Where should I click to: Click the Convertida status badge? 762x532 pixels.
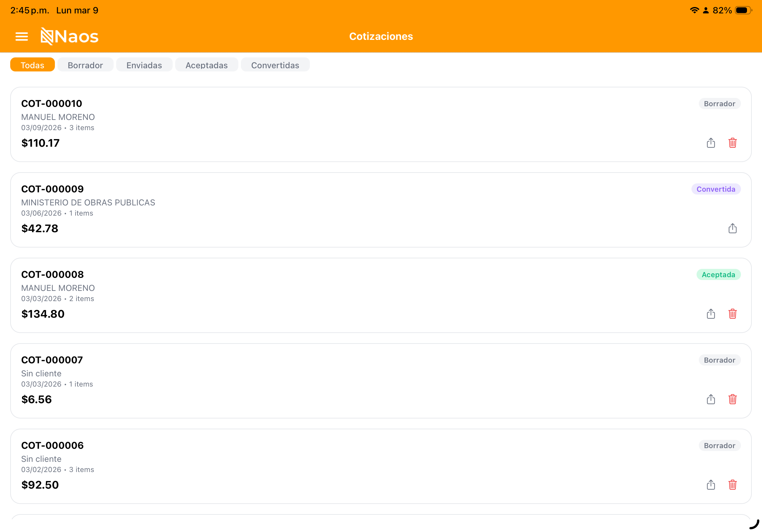click(715, 189)
